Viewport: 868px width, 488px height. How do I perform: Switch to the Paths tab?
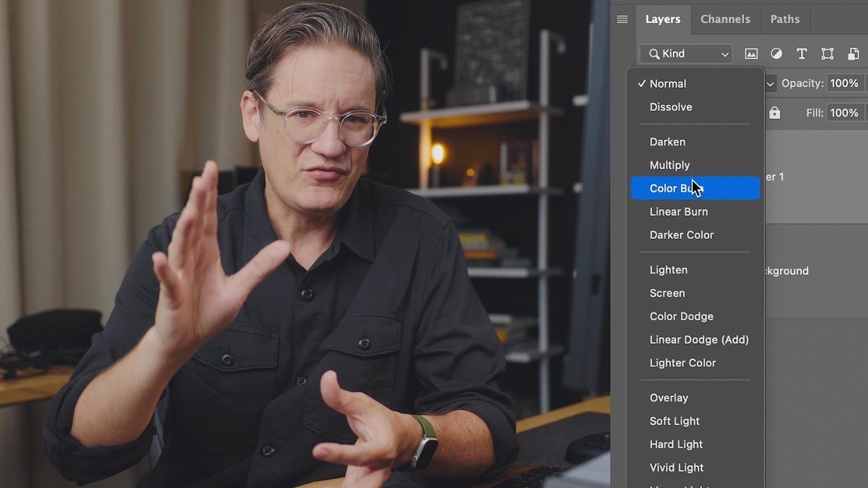coord(784,19)
